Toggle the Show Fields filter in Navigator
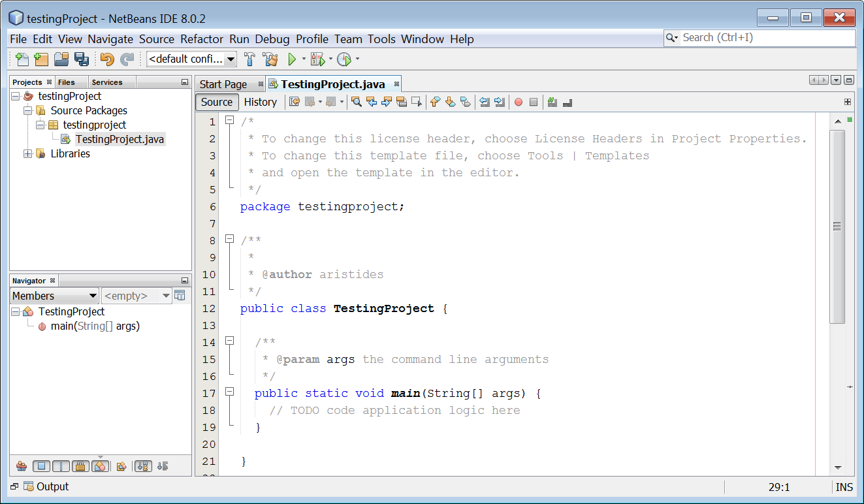 42,465
